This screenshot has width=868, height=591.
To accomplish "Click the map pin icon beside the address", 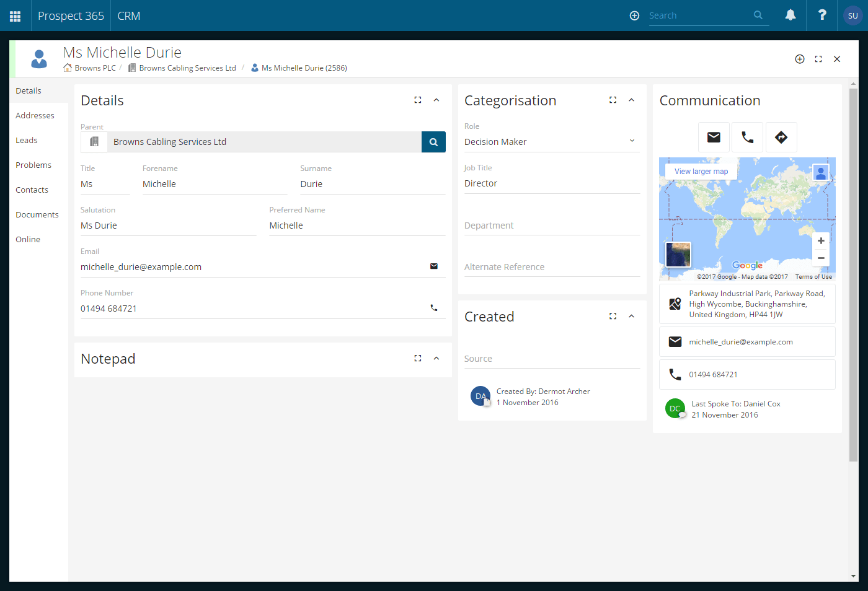I will 674,304.
